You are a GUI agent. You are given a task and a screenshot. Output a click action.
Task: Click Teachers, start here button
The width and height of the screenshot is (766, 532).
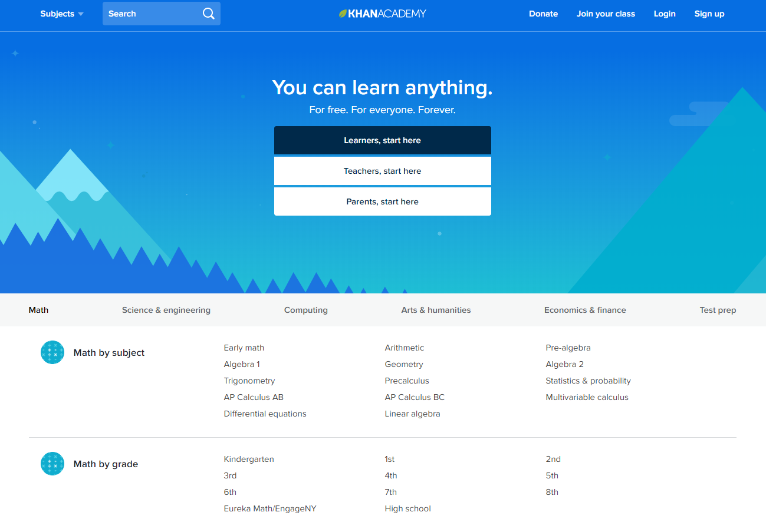point(383,171)
